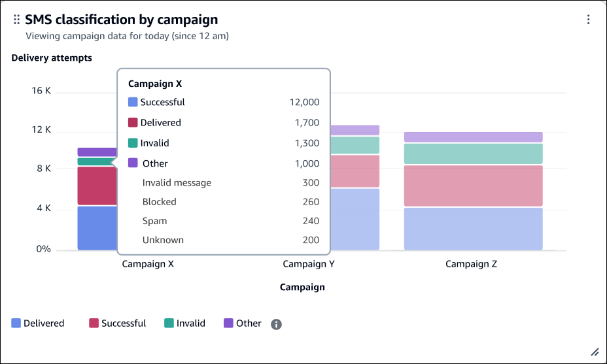The image size is (607, 364).
Task: Click teal legend swatch for Invalid
Action: [169, 323]
